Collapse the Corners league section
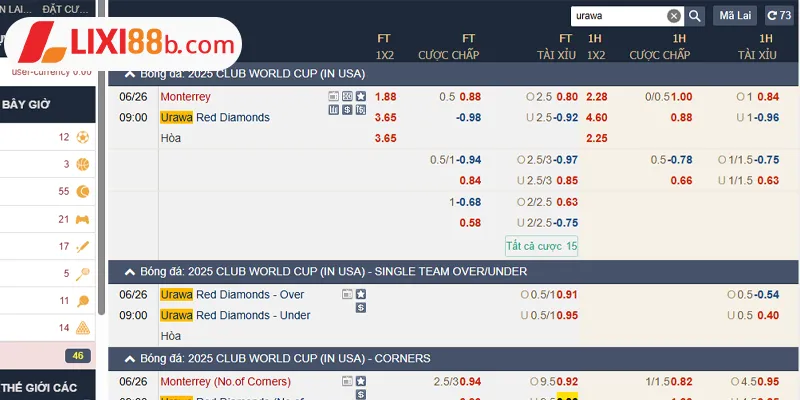This screenshot has width=800, height=400. (x=129, y=358)
